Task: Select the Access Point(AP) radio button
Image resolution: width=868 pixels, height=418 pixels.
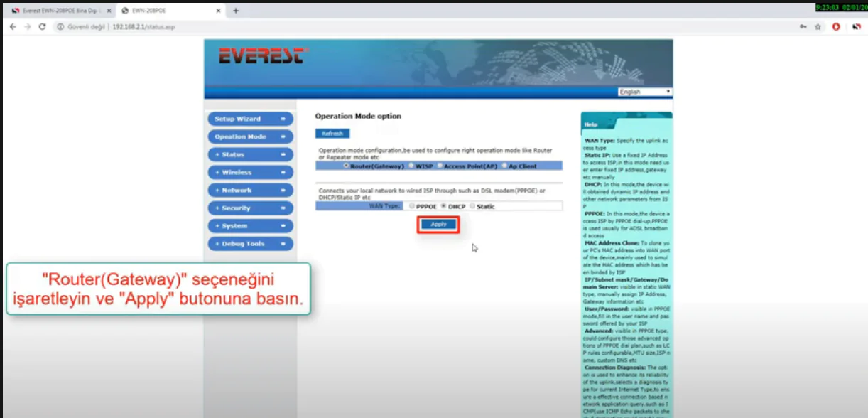Action: tap(440, 166)
